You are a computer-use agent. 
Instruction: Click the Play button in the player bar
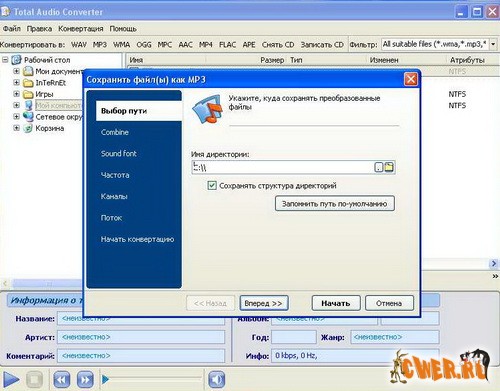click(11, 379)
